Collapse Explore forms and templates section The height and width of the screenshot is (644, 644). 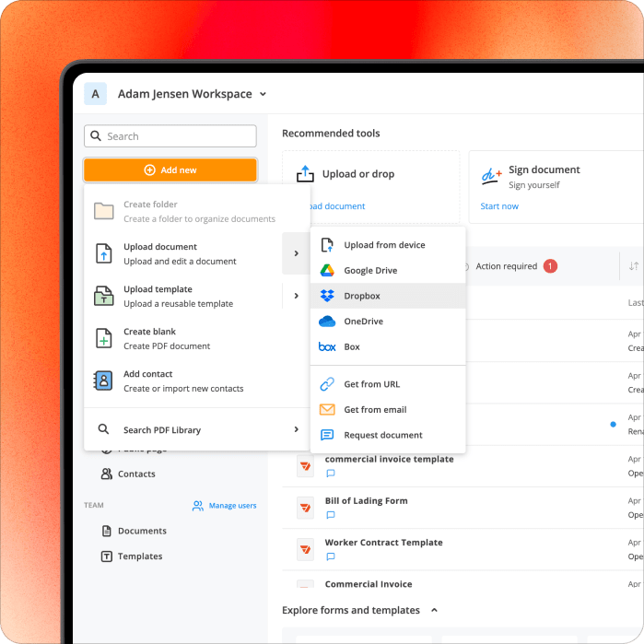(434, 610)
